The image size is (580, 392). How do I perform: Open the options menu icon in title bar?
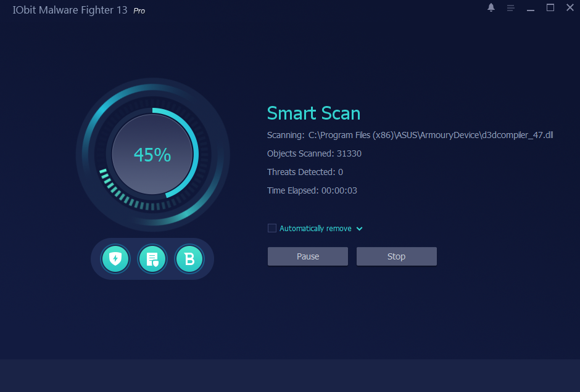510,8
